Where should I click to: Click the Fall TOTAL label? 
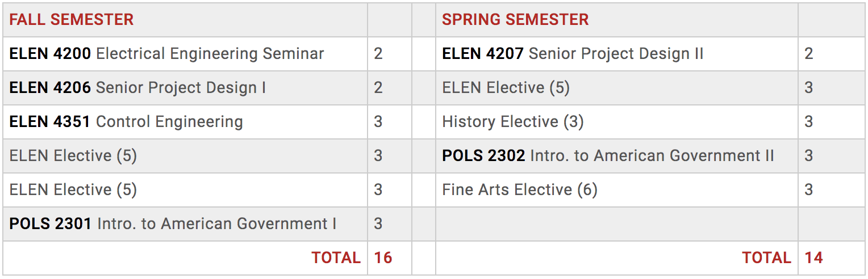click(x=336, y=258)
